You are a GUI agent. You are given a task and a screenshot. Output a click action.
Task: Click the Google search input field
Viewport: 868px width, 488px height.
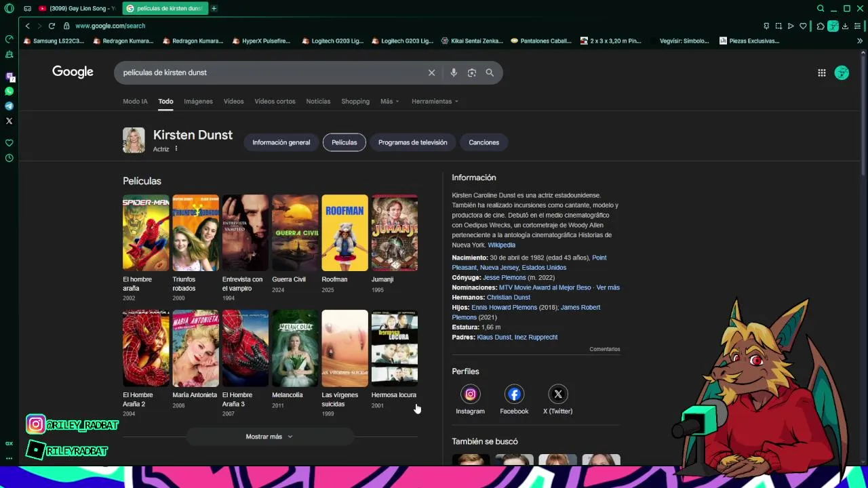[271, 73]
